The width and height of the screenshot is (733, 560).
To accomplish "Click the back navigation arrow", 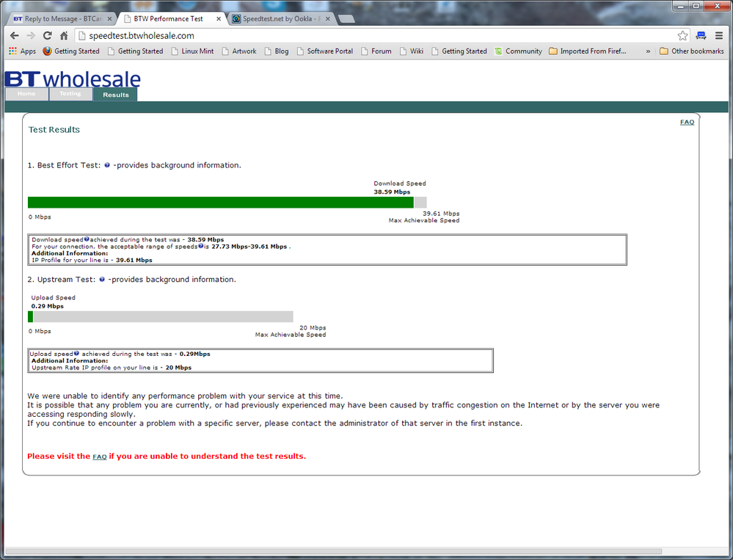I will click(14, 34).
